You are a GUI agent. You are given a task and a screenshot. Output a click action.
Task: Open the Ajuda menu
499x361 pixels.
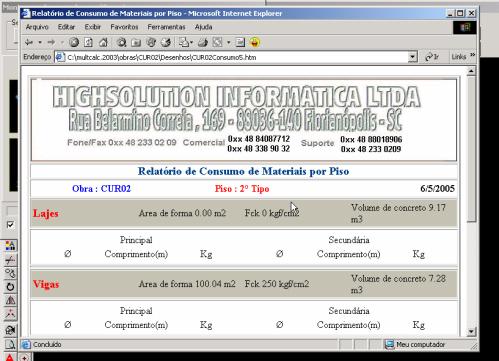203,27
